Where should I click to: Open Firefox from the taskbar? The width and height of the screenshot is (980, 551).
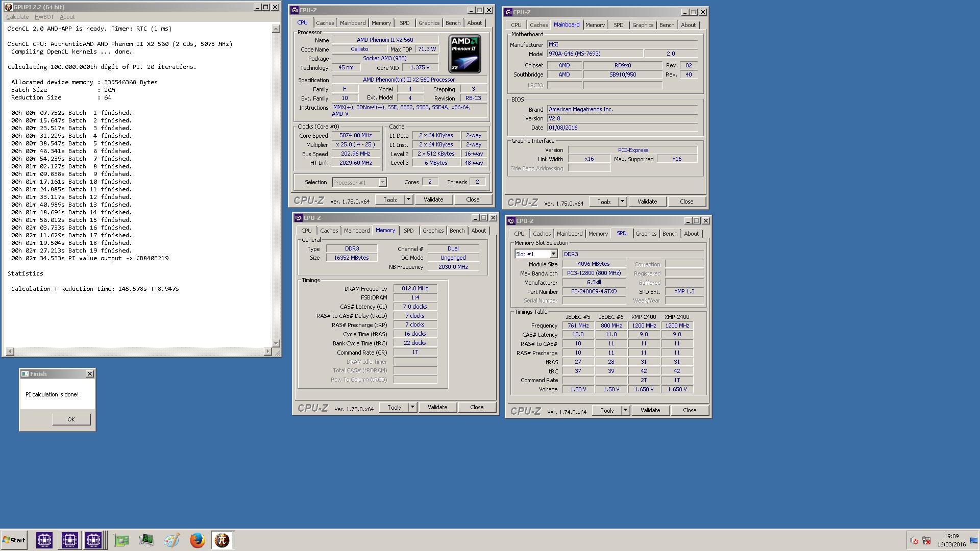[x=197, y=540]
